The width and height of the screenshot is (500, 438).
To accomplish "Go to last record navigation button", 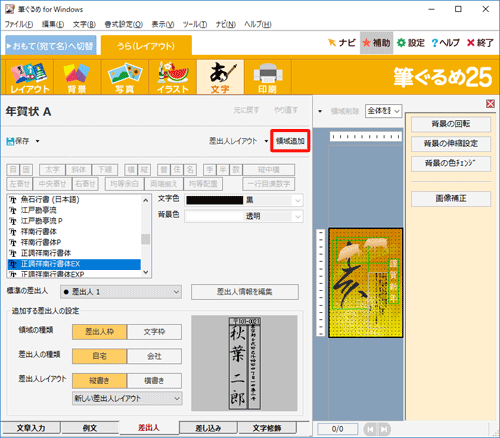I will click(384, 429).
